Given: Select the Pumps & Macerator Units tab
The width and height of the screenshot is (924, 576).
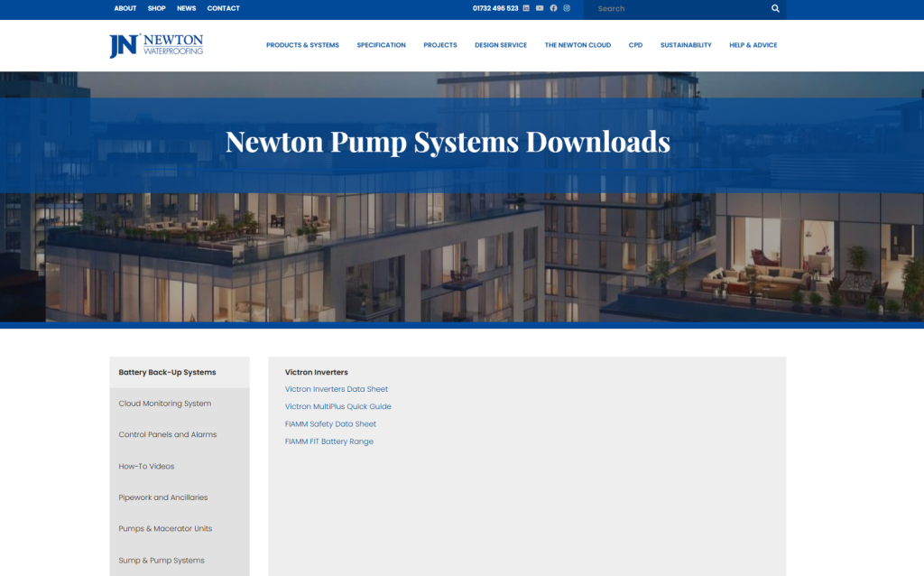Looking at the screenshot, I should pyautogui.click(x=180, y=528).
